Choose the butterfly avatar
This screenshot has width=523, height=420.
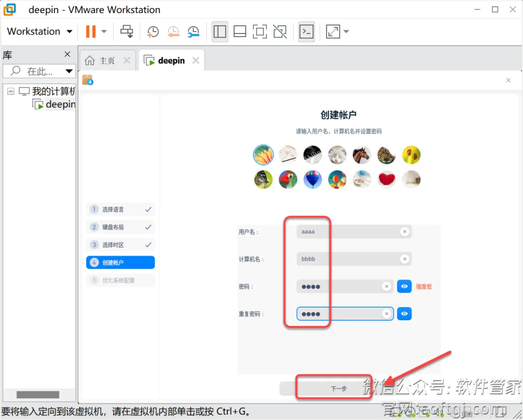pyautogui.click(x=263, y=179)
